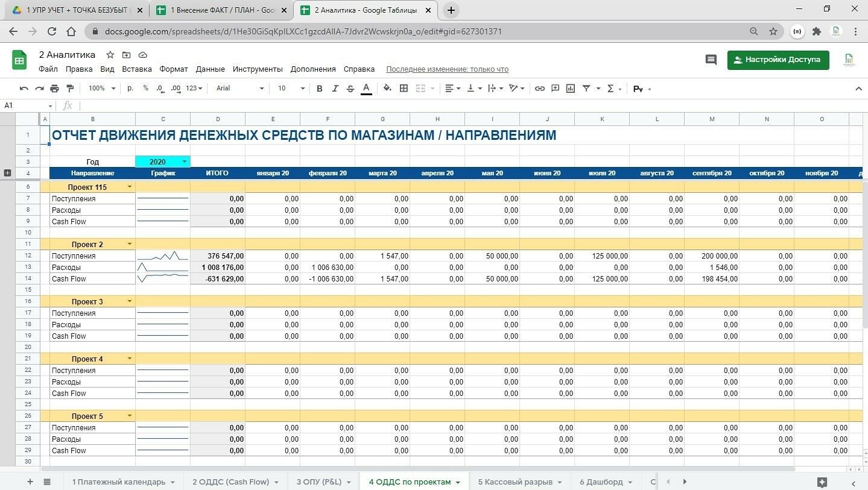Open vertical align dropdown

click(475, 89)
